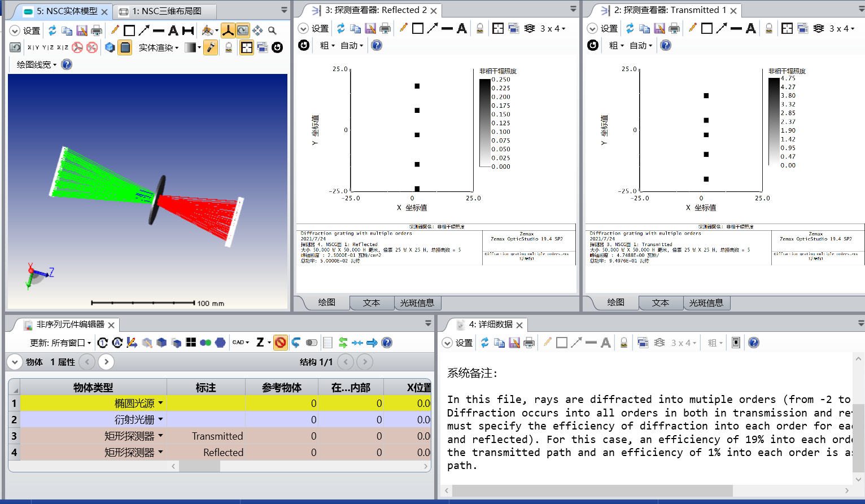The image size is (865, 504).
Task: Click the print icon in Reflected 2 viewer
Action: coord(386,28)
